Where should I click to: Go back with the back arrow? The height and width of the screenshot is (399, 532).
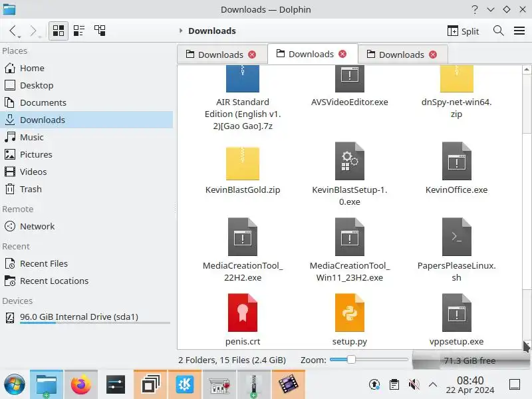coord(12,31)
